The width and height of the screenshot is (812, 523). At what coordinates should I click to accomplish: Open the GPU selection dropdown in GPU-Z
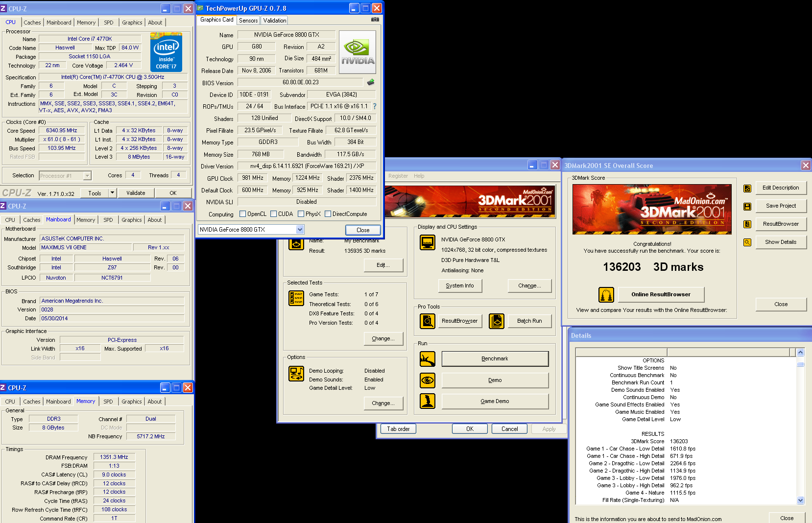(x=300, y=230)
